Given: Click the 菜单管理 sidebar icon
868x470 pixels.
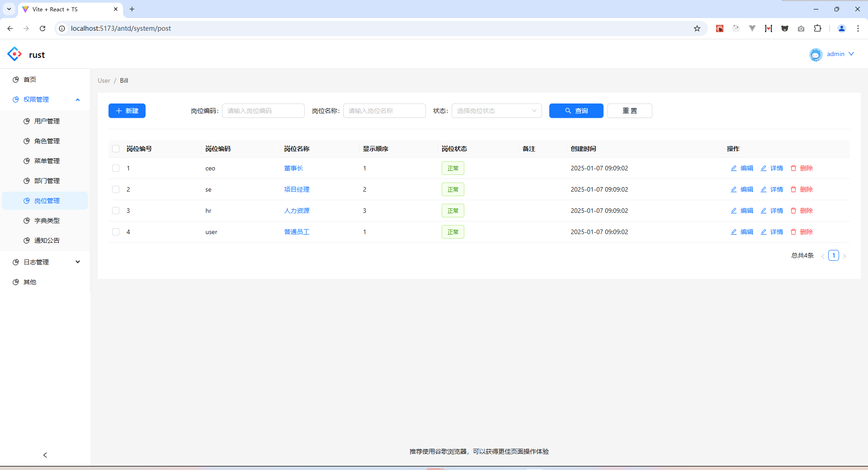Looking at the screenshot, I should coord(27,161).
